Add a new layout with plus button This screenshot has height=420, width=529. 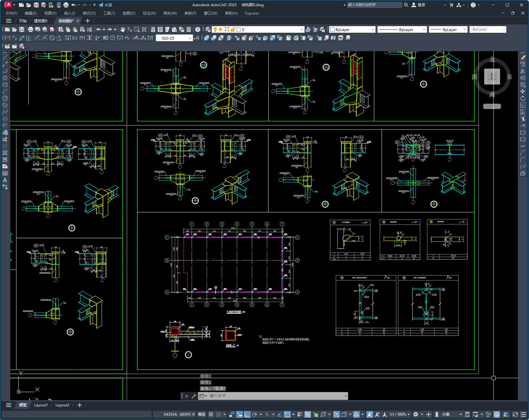[80, 405]
